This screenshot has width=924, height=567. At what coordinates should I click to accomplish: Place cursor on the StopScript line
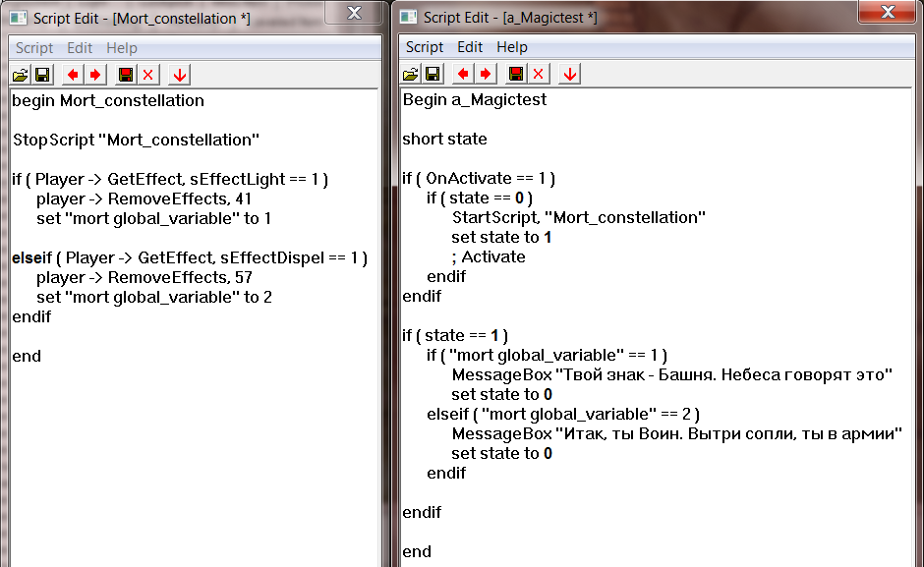136,141
